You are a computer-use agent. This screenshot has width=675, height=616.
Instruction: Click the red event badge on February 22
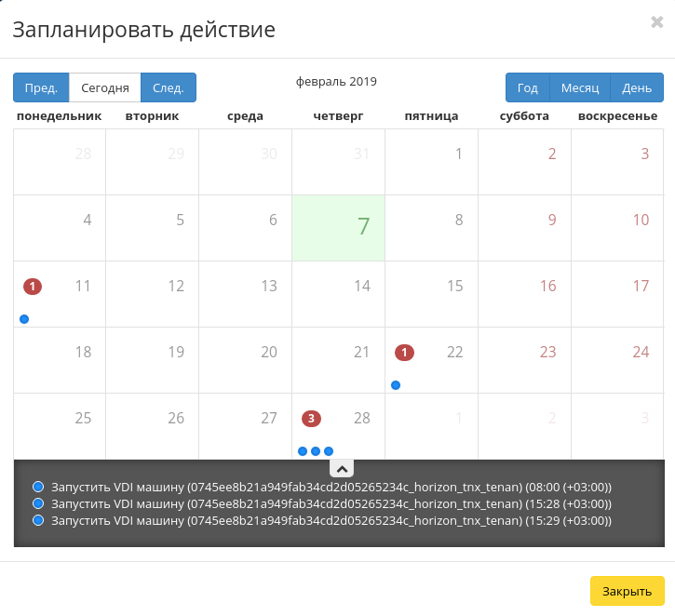404,353
